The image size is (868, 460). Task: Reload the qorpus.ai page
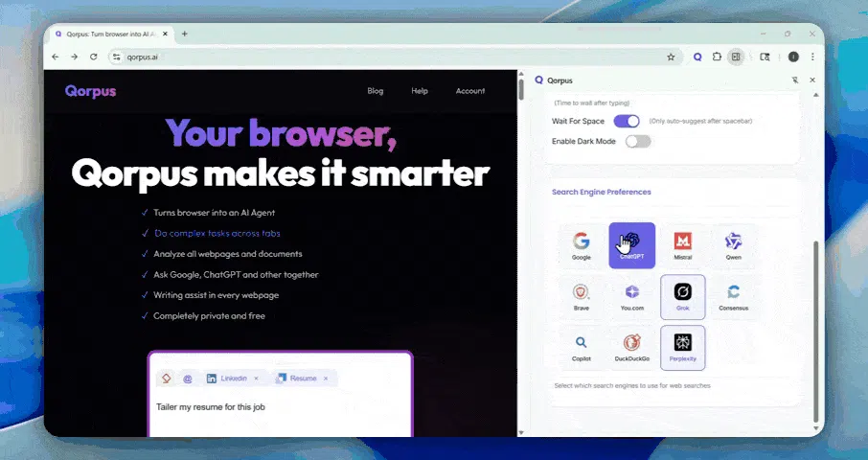pos(94,57)
